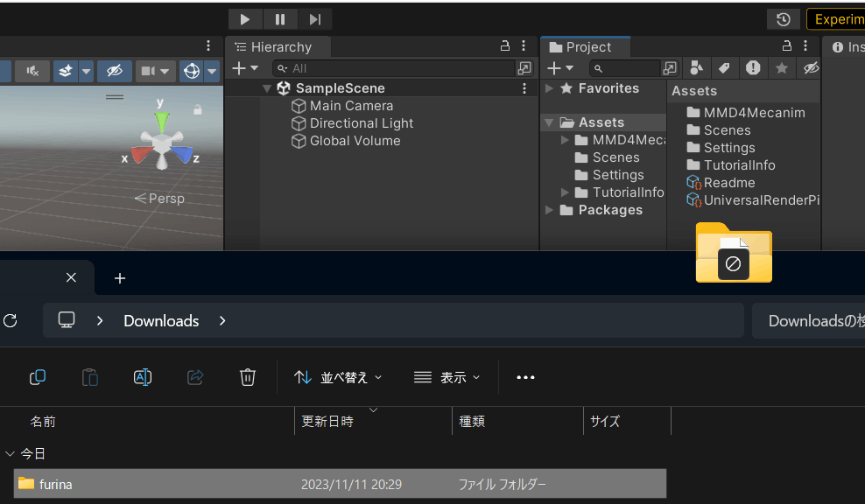Open Project panel more options

[805, 45]
